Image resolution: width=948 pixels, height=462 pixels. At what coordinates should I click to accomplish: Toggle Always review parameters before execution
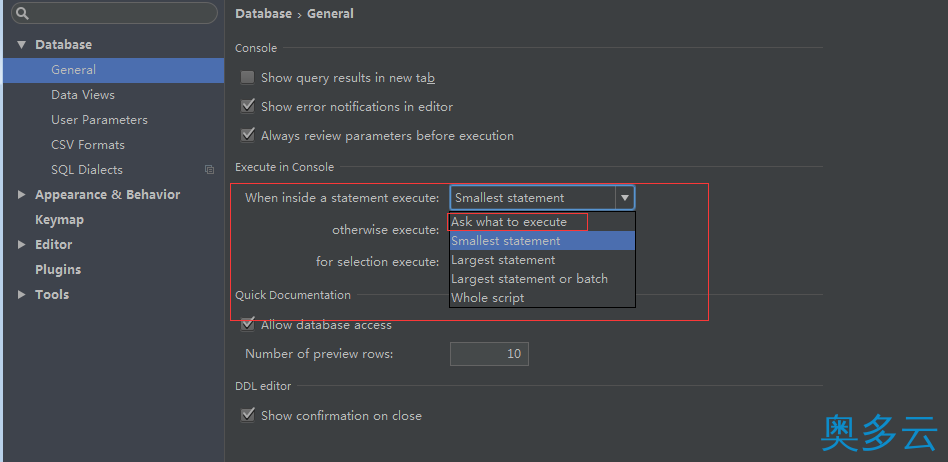click(x=247, y=135)
